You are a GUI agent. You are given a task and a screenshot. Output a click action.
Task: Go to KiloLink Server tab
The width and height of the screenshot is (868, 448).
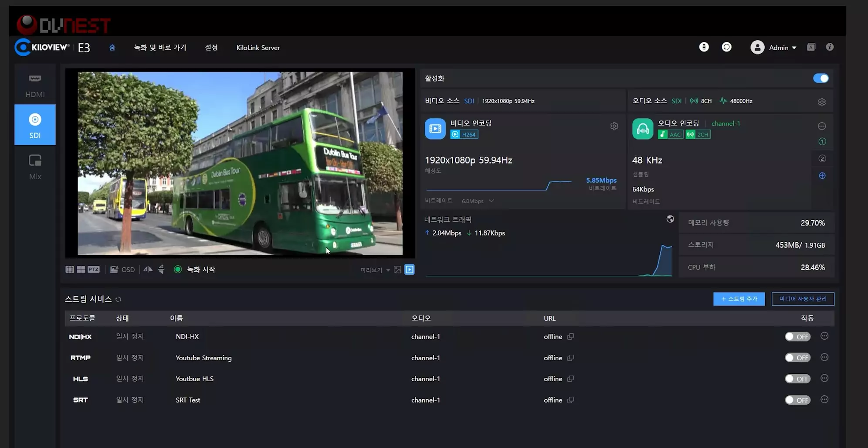(258, 48)
